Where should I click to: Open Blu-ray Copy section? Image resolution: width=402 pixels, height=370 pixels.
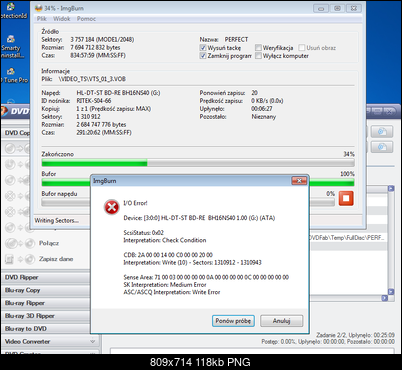pyautogui.click(x=46, y=290)
